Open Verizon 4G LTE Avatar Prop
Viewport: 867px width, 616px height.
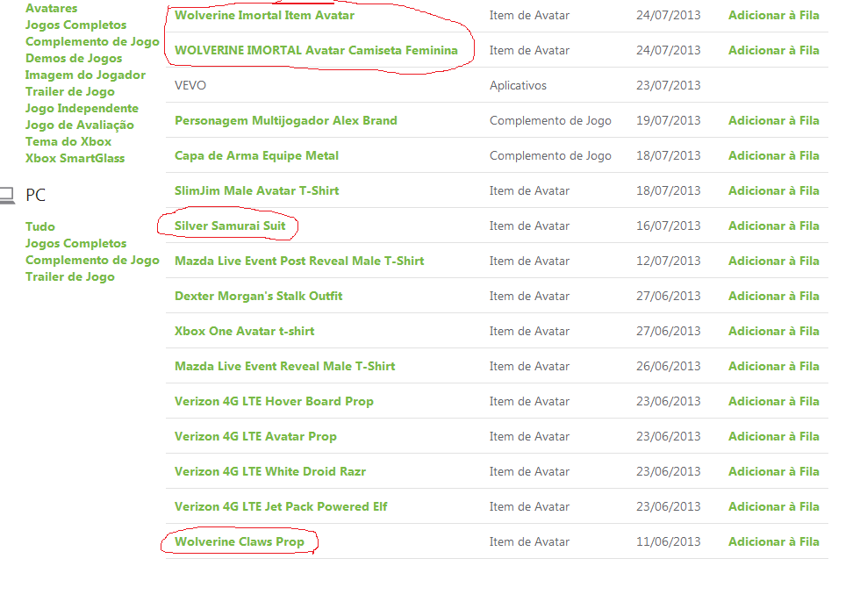[x=255, y=436]
